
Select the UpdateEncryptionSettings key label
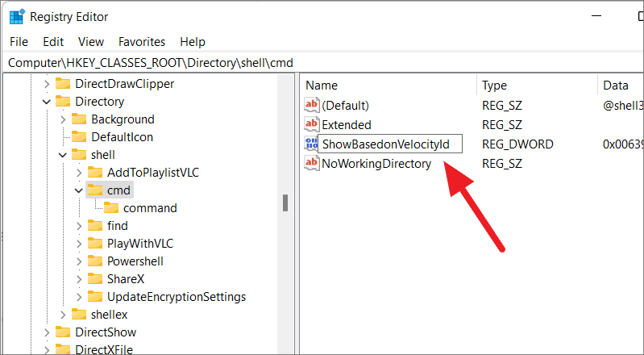click(x=177, y=297)
